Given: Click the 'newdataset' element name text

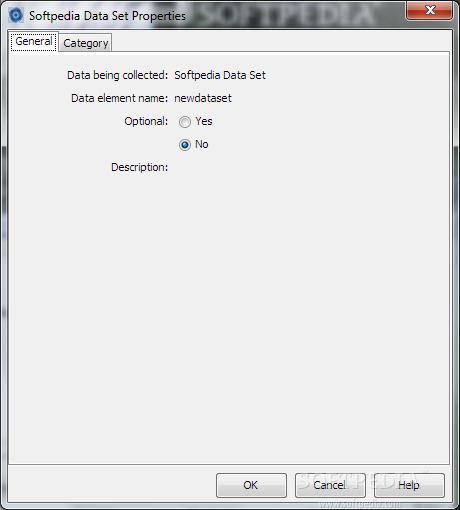Looking at the screenshot, I should click(203, 98).
